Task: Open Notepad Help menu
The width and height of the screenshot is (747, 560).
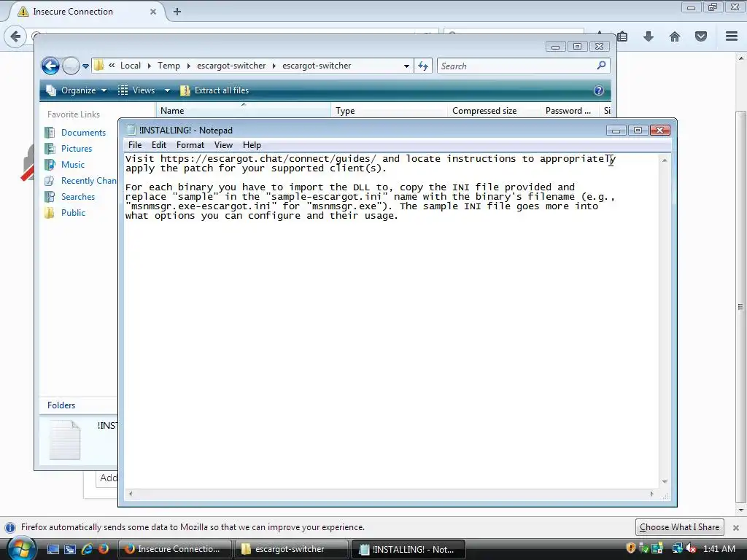Action: pos(252,145)
